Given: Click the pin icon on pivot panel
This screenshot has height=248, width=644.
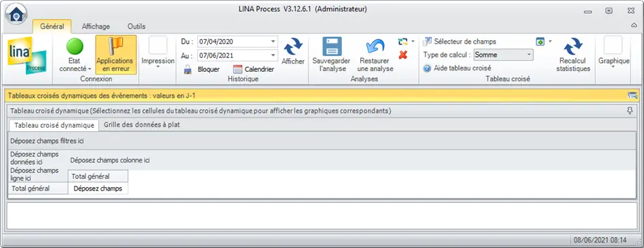Looking at the screenshot, I should 630,111.
